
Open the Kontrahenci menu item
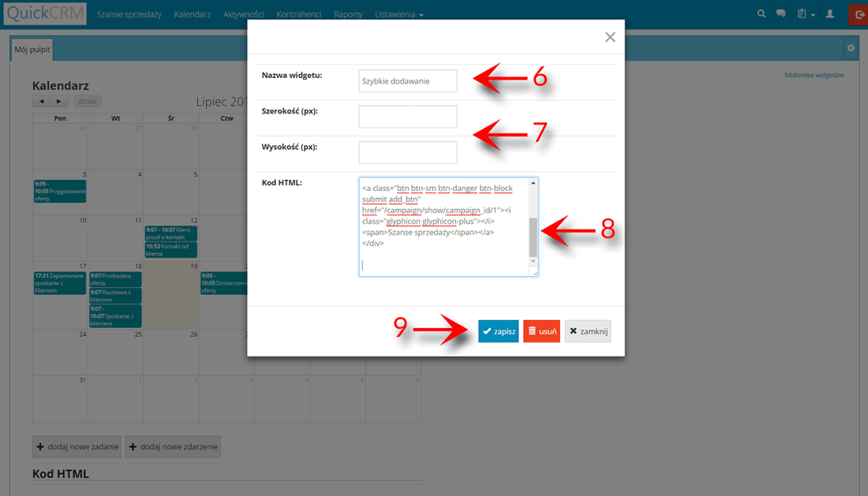point(299,14)
